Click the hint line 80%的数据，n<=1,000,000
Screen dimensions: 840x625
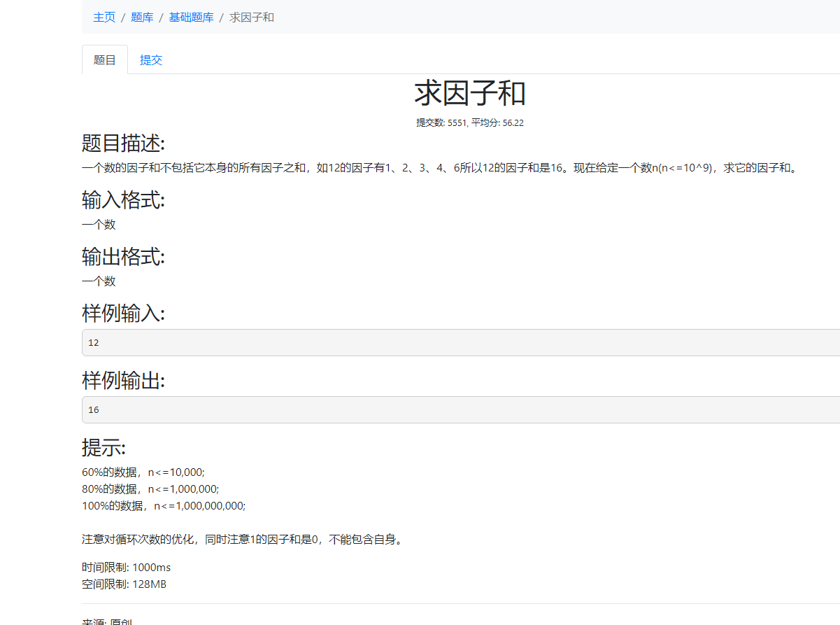(x=150, y=489)
